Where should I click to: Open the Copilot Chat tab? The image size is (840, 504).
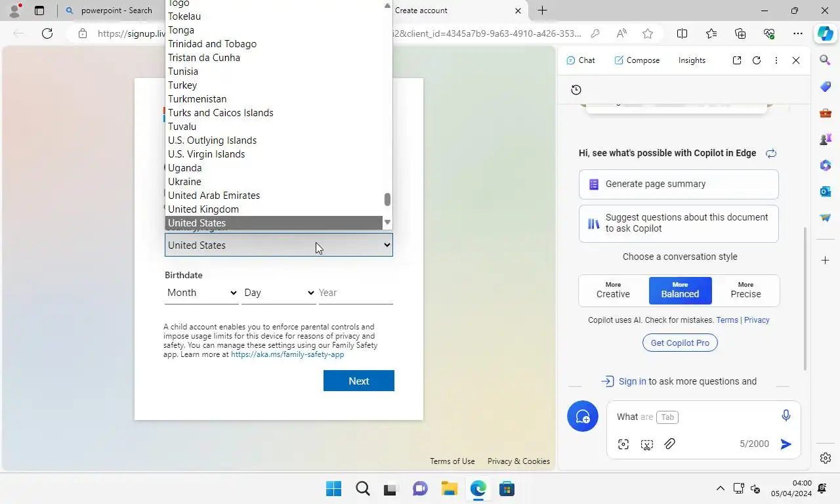tap(580, 60)
